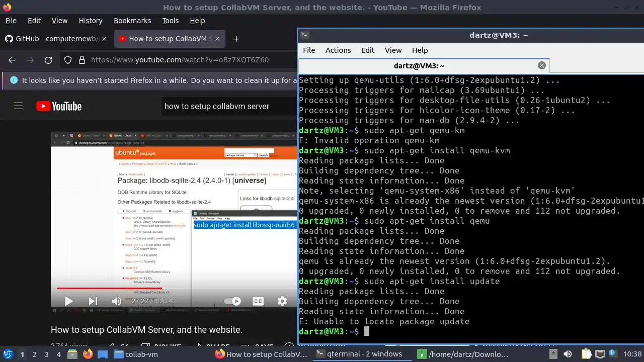Switch to virtual desktop 1
The image size is (644, 362).
pos(23,354)
